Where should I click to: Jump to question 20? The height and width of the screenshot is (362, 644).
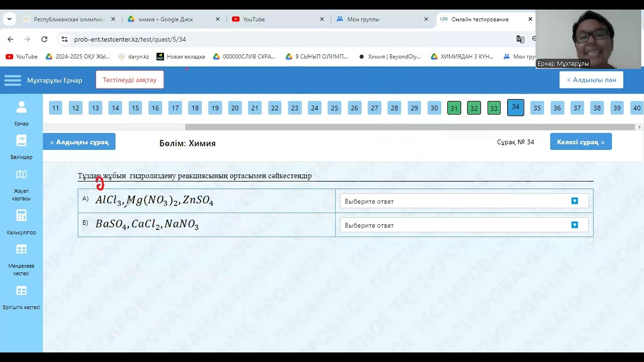pyautogui.click(x=234, y=108)
